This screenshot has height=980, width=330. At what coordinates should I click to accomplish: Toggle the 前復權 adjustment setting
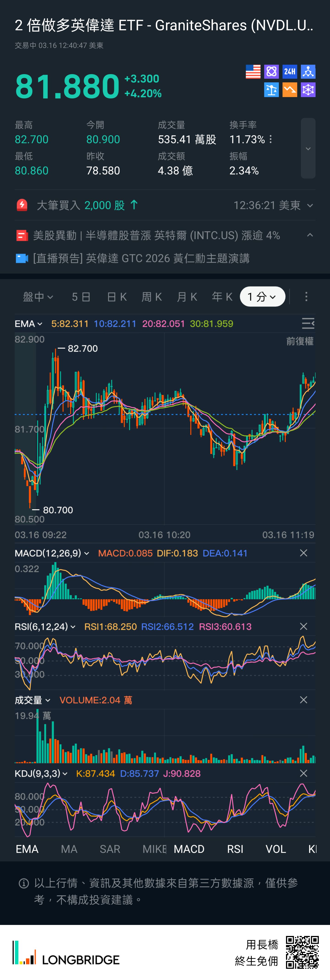[300, 341]
